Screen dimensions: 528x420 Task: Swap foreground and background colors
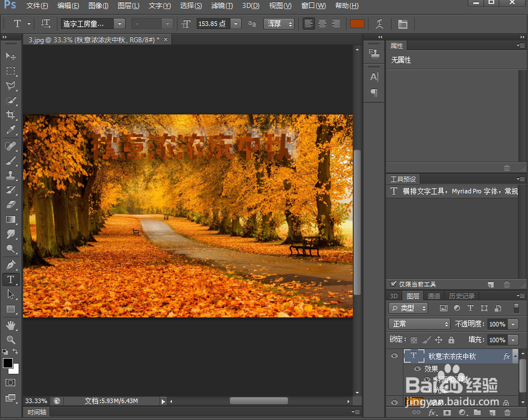[15, 351]
